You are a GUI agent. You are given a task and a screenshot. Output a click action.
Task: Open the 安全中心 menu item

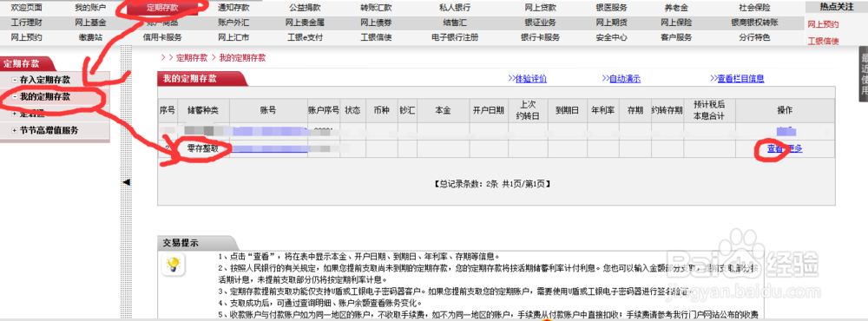[612, 37]
